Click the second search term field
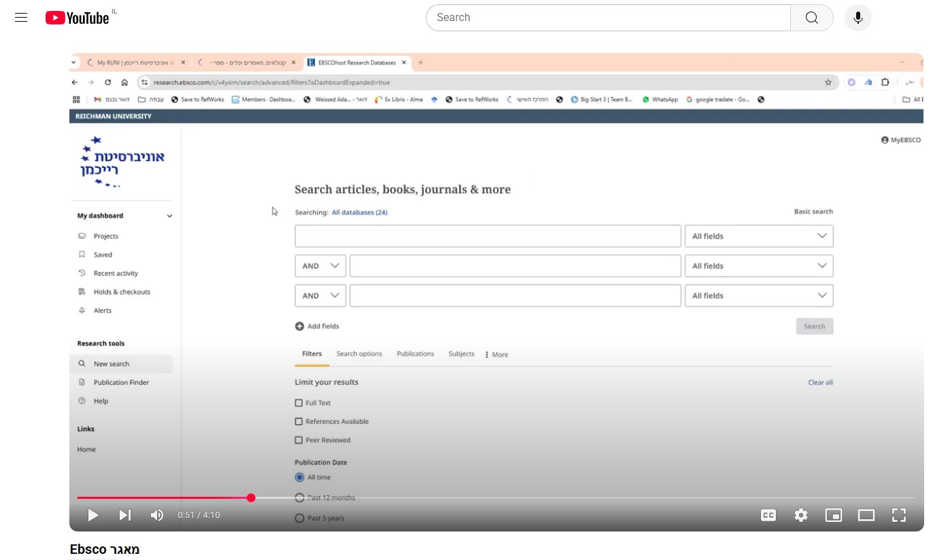933x560 pixels. pos(515,266)
